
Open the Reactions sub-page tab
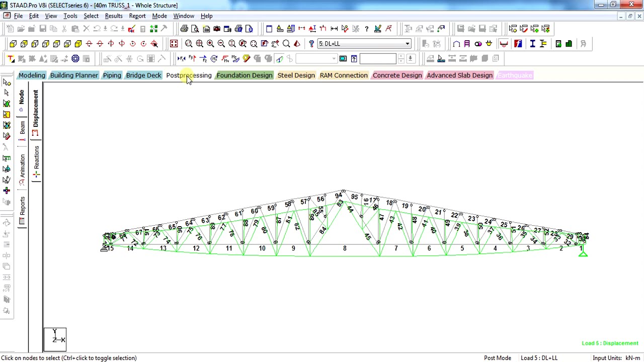click(x=36, y=162)
